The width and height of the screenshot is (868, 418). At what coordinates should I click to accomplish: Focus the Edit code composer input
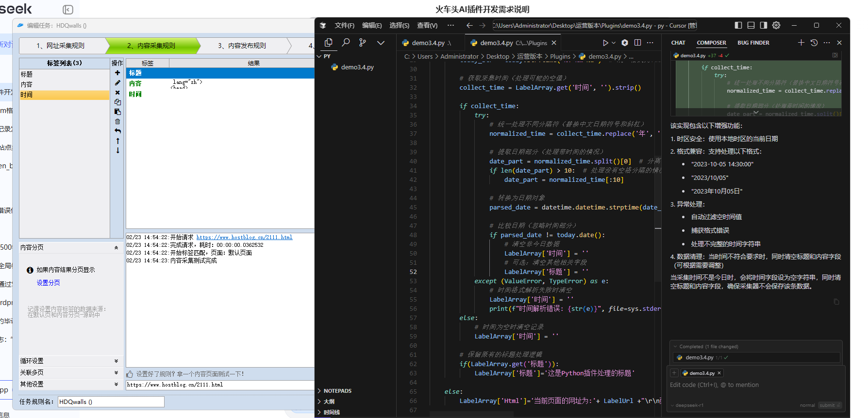click(756, 385)
